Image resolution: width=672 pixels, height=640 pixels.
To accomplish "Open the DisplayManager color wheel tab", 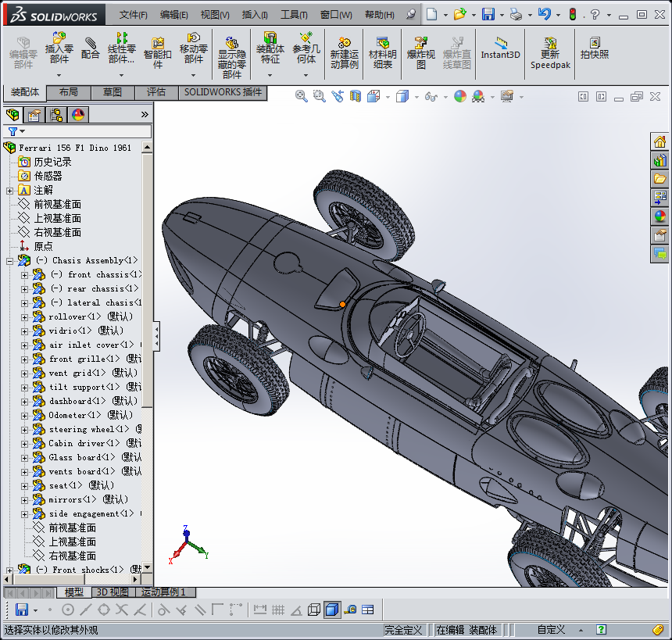I will [x=78, y=115].
